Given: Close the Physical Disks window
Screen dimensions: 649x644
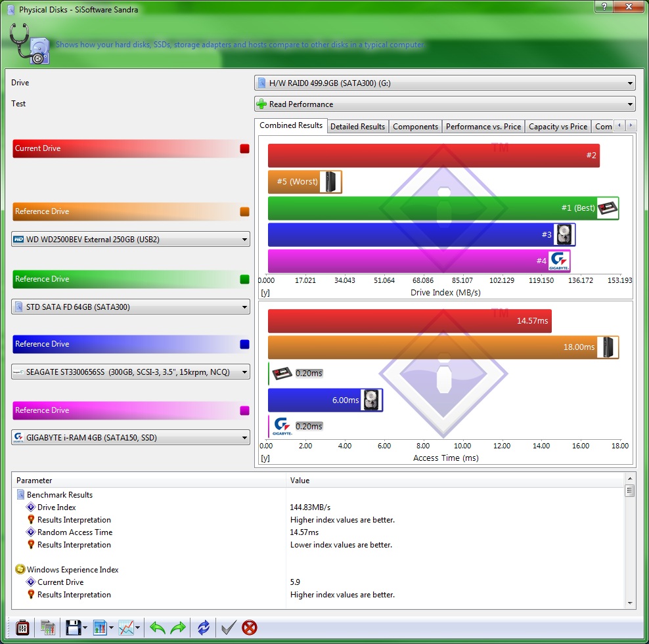Looking at the screenshot, I should [629, 6].
